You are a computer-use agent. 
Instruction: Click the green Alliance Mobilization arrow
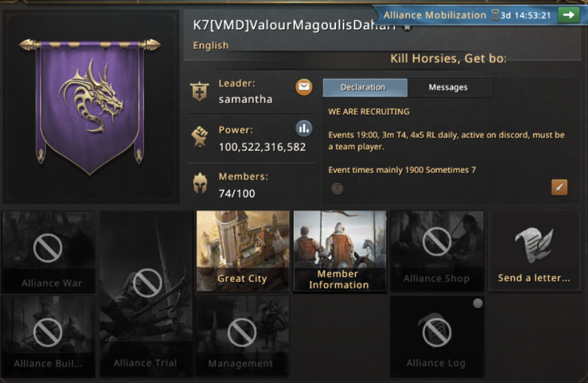coord(568,15)
